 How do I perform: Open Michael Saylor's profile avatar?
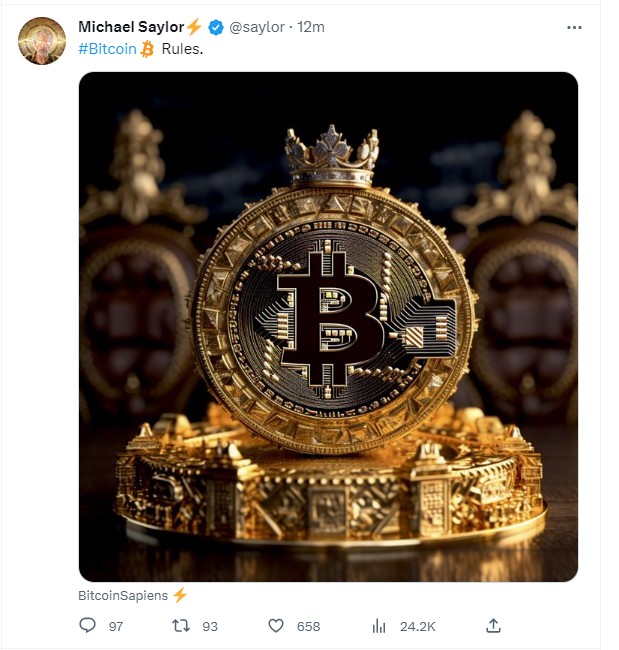click(x=42, y=41)
